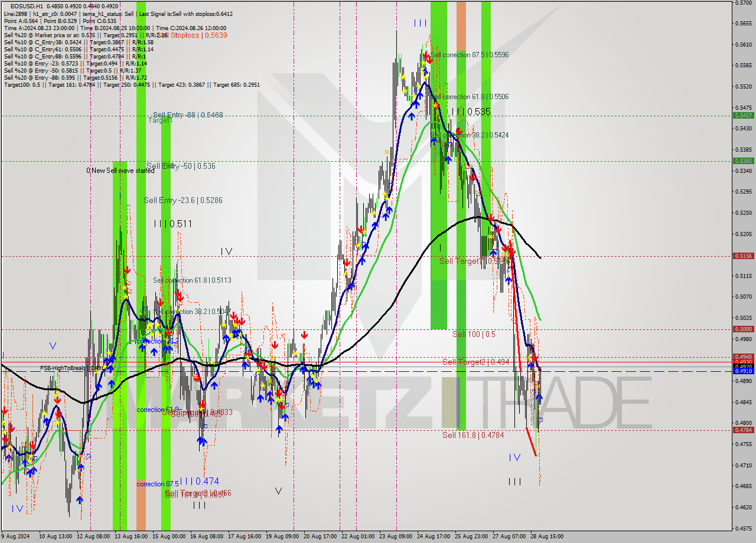The height and width of the screenshot is (543, 756).
Task: Click 'Sell %20 @ Entry -50: 0.5815' line
Action: (x=72, y=70)
